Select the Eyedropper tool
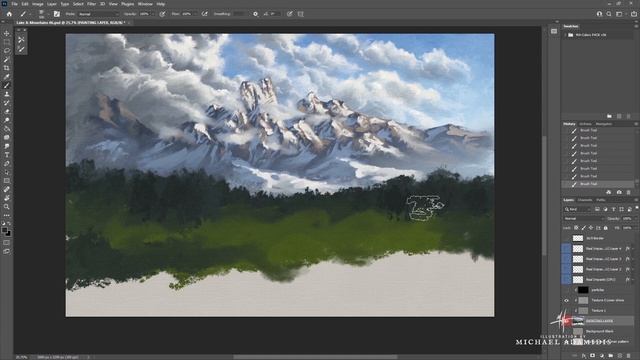This screenshot has width=640, height=360. coord(7,77)
